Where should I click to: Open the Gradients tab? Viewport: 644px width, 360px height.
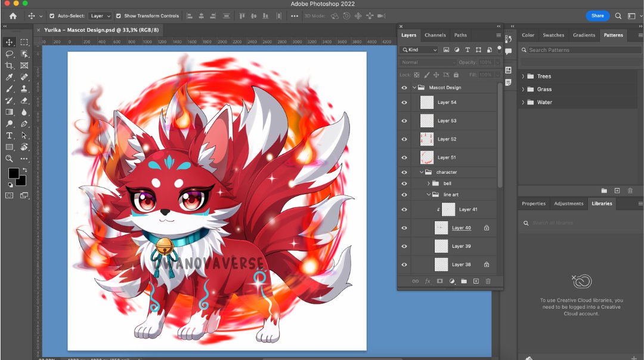coord(584,35)
